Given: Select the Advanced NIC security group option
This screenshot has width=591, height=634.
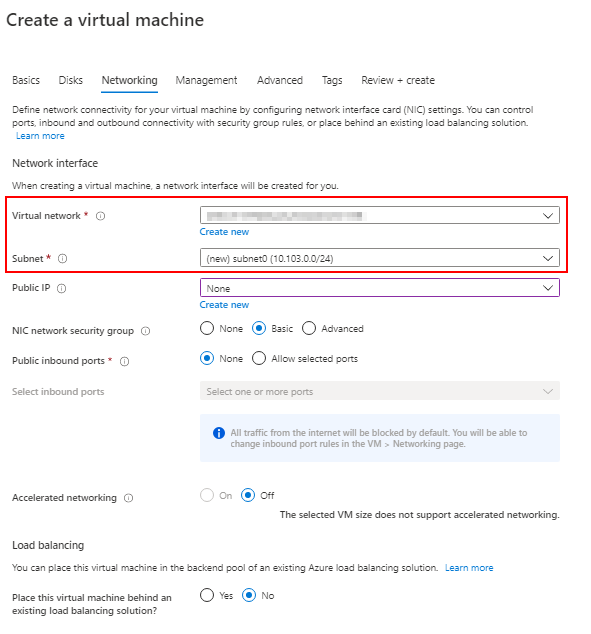Looking at the screenshot, I should click(x=309, y=328).
